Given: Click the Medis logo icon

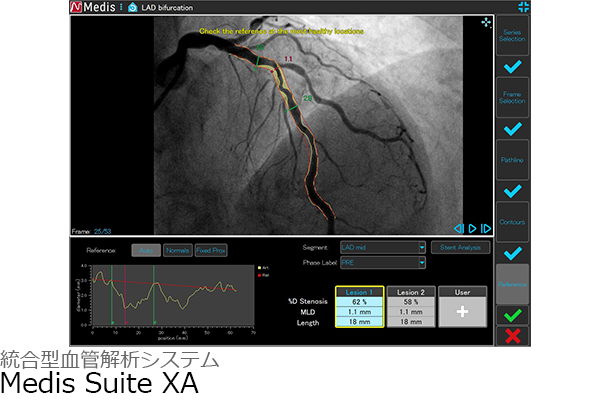Looking at the screenshot, I should click(x=76, y=7).
